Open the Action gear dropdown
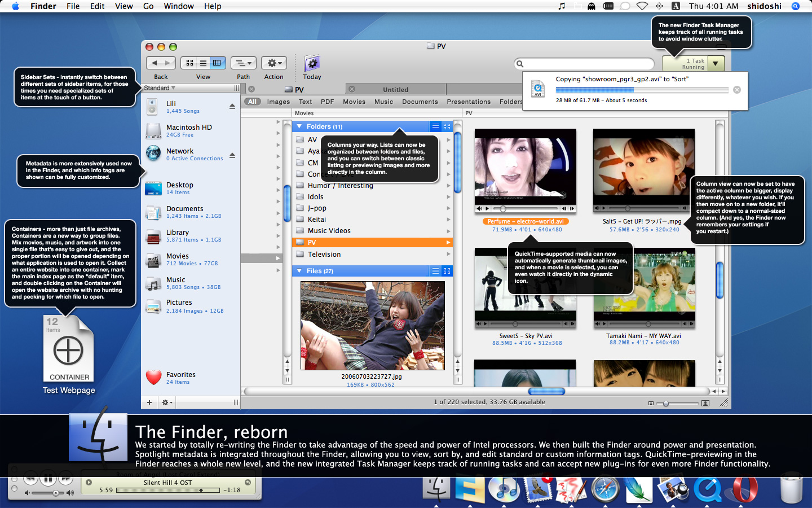The height and width of the screenshot is (508, 812). pos(275,63)
